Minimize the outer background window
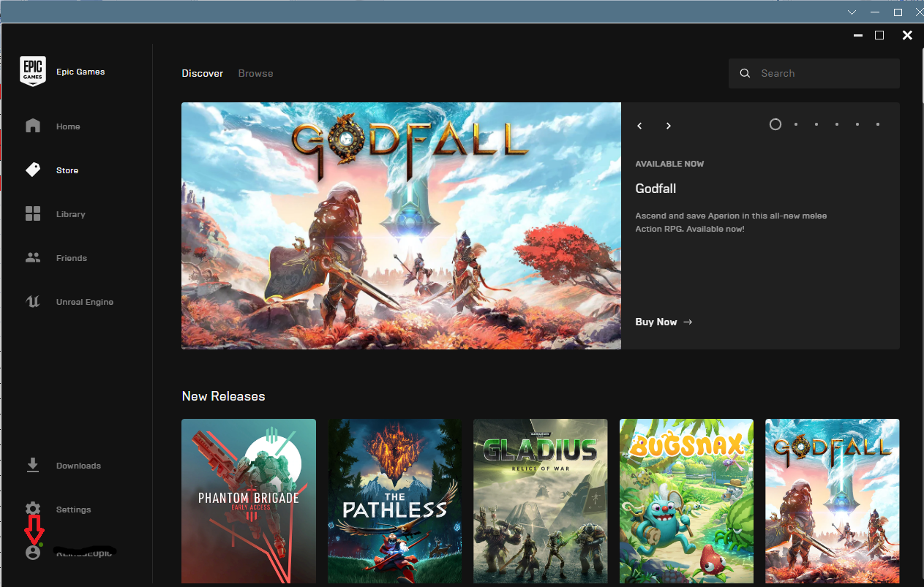Screen dimensions: 924x587 coord(875,12)
